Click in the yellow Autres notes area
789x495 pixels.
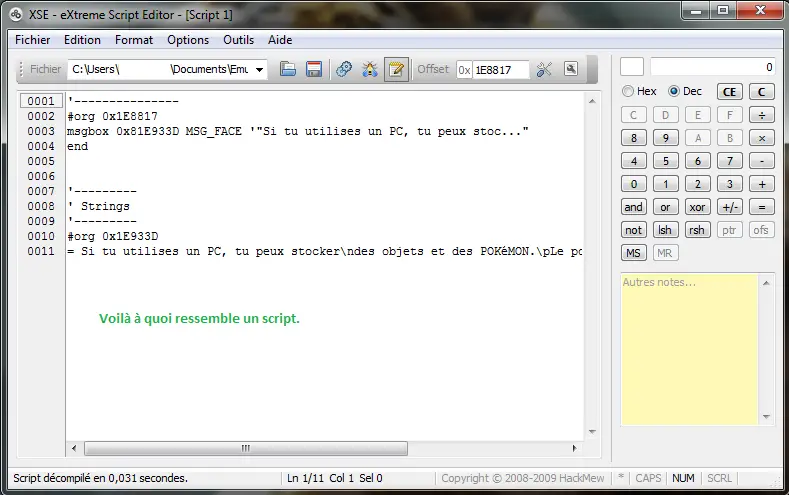click(x=689, y=350)
